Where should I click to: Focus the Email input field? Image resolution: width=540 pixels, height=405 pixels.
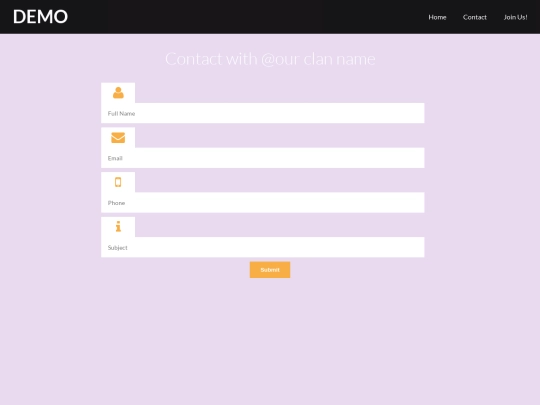pos(263,158)
